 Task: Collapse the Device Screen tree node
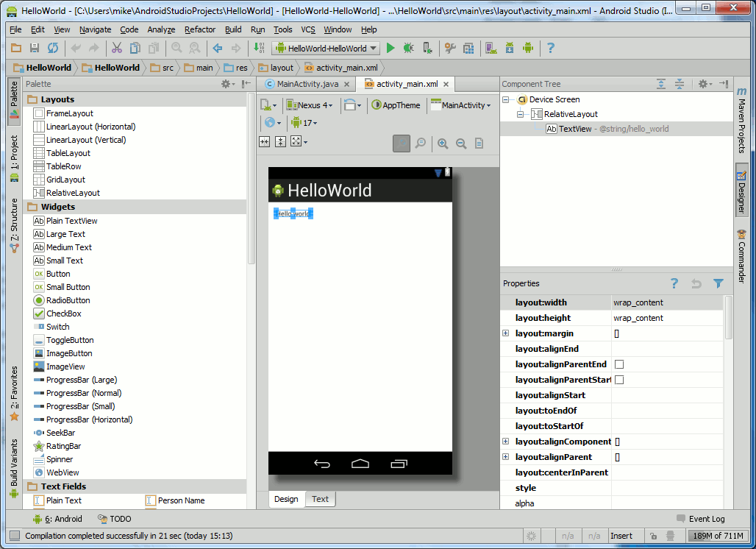(x=505, y=99)
